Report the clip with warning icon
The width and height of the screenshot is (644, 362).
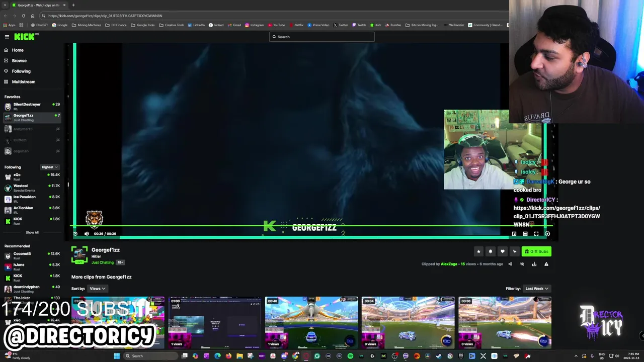pyautogui.click(x=546, y=264)
